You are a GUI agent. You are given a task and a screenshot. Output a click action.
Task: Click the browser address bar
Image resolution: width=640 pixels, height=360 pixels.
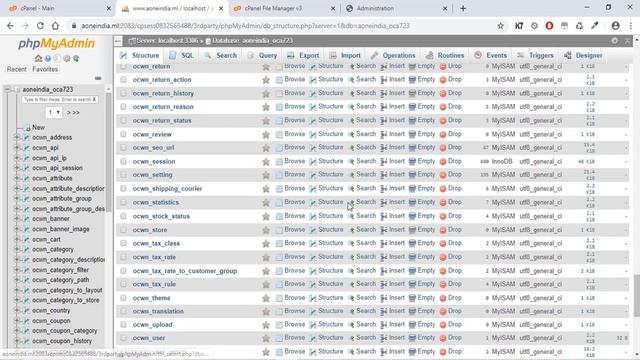(282, 26)
